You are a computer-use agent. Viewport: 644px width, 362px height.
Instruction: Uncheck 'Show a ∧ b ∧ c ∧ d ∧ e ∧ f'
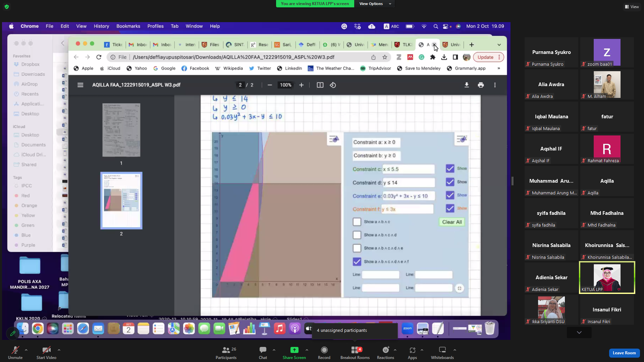[357, 261]
